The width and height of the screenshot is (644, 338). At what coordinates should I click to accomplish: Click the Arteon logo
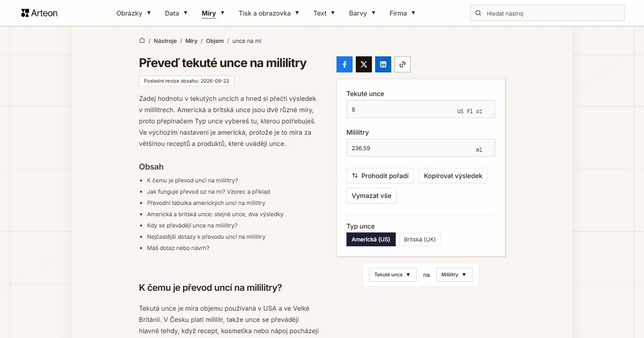(39, 13)
